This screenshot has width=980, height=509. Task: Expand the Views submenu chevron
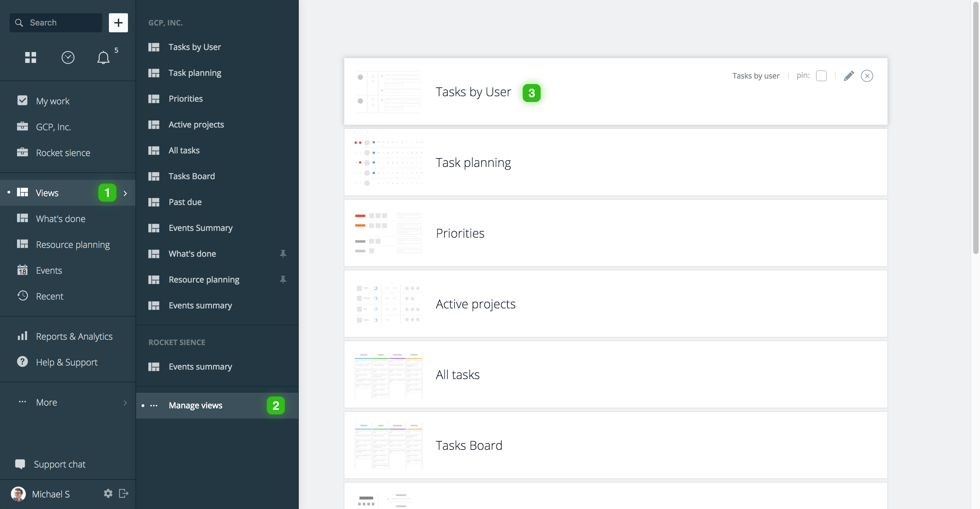pyautogui.click(x=125, y=193)
